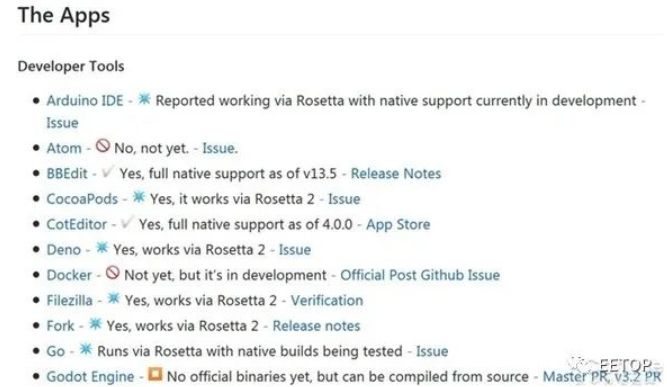Follow the Atom Issue link

(x=219, y=148)
